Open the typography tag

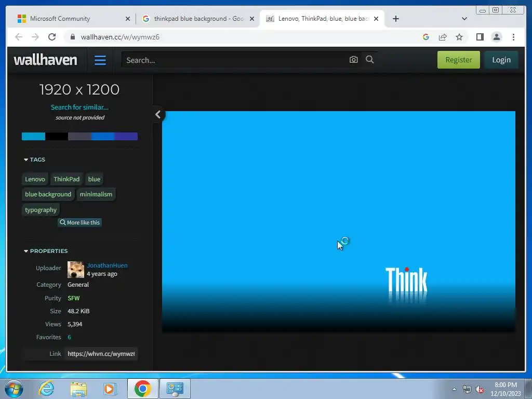(x=41, y=210)
